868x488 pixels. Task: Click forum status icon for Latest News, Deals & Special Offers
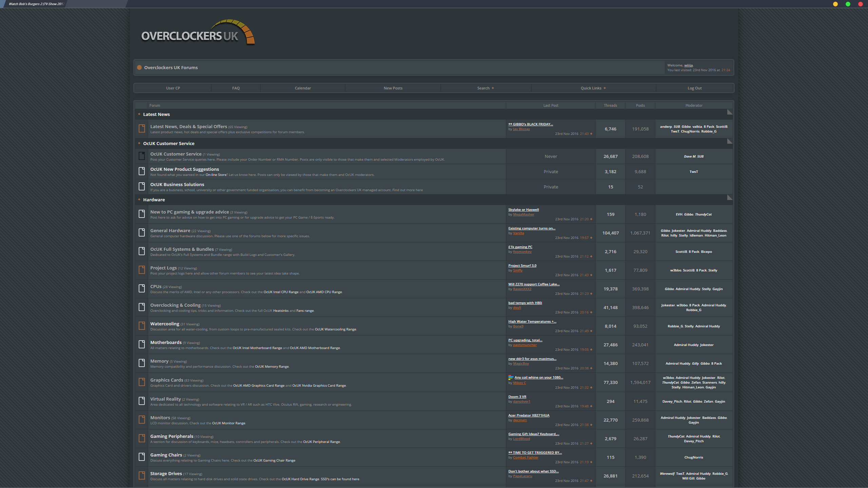pyautogui.click(x=142, y=128)
